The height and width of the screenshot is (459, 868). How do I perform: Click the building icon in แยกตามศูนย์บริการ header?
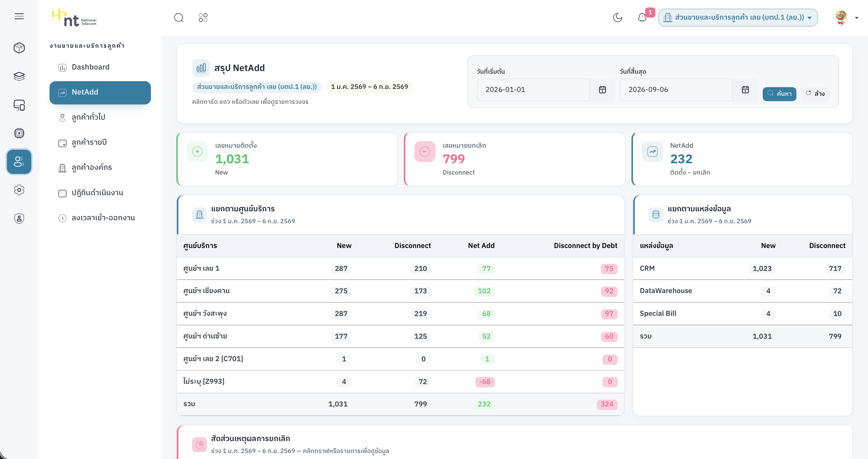tap(200, 215)
